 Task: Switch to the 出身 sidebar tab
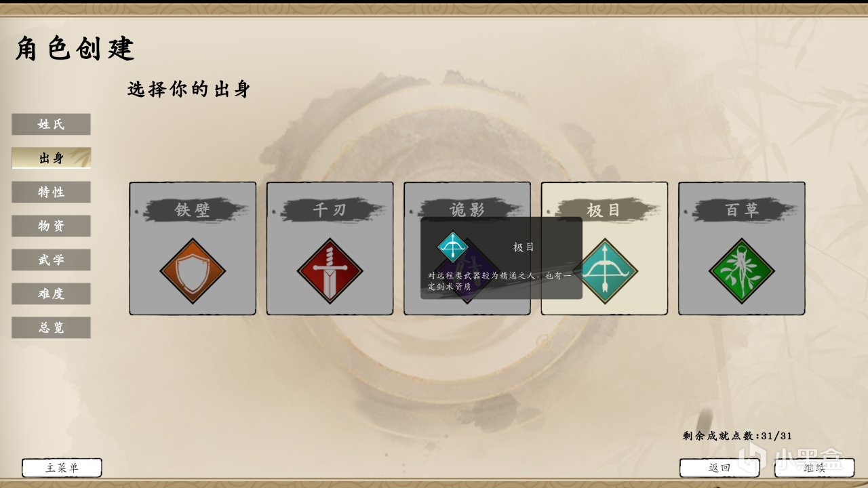51,158
